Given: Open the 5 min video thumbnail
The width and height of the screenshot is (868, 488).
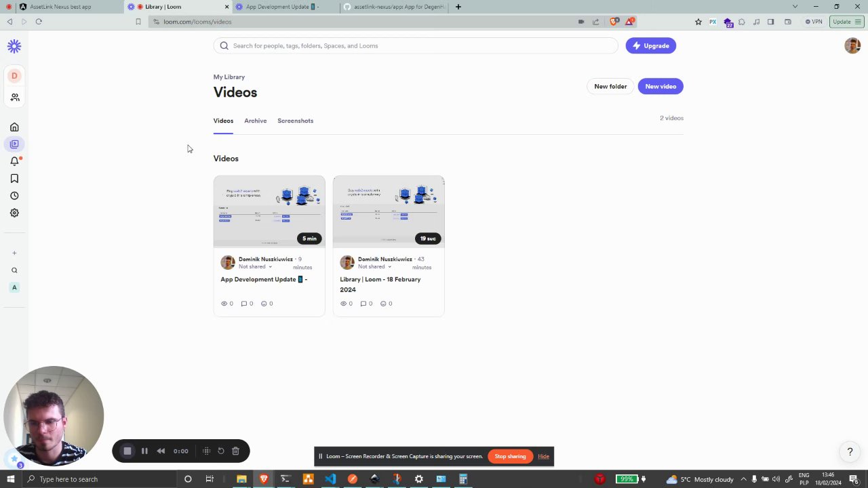Looking at the screenshot, I should pos(269,211).
